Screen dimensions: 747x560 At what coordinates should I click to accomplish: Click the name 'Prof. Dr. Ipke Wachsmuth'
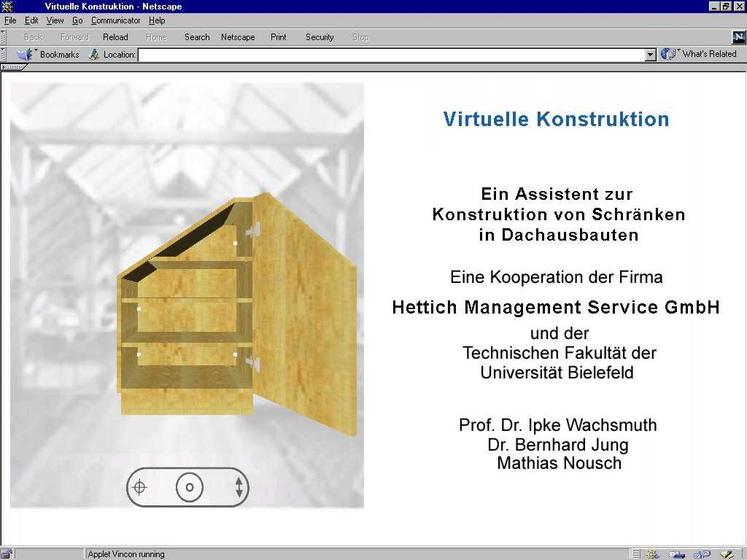point(557,425)
